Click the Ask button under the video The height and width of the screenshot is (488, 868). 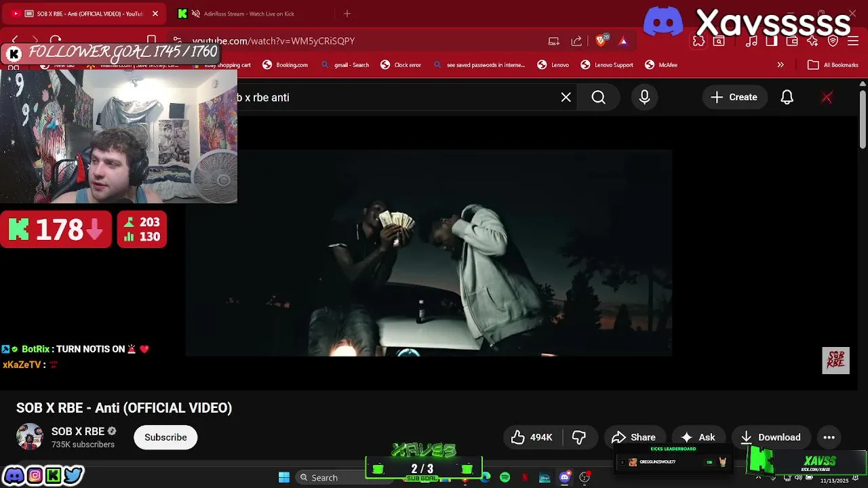698,437
